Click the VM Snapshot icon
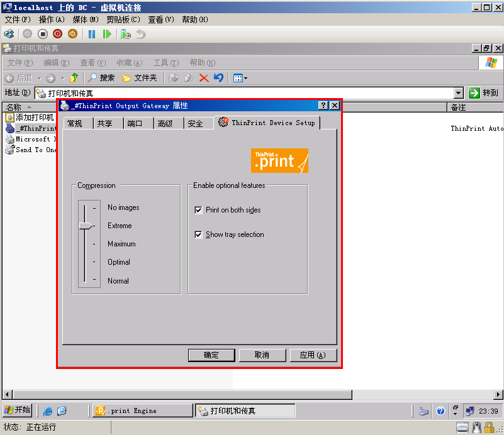 click(x=126, y=34)
